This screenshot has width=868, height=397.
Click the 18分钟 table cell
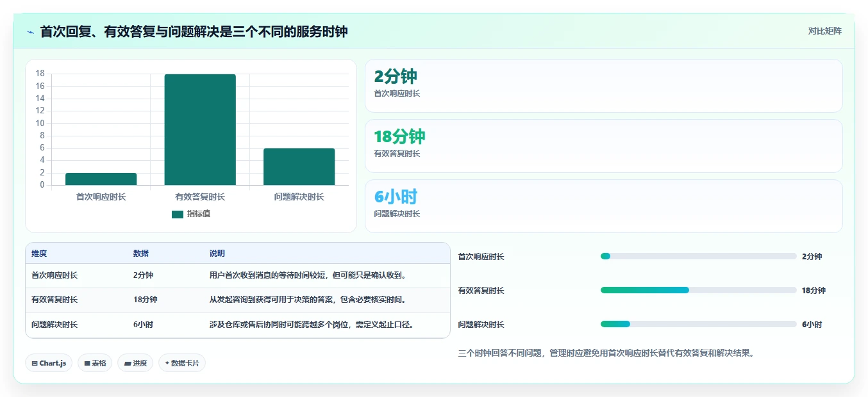(146, 300)
